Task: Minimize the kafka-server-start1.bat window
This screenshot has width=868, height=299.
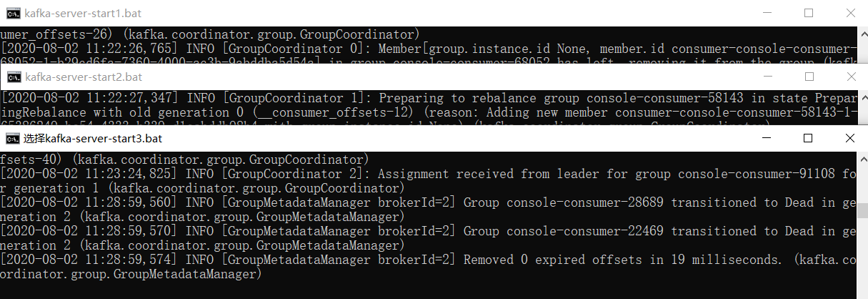Action: point(767,13)
